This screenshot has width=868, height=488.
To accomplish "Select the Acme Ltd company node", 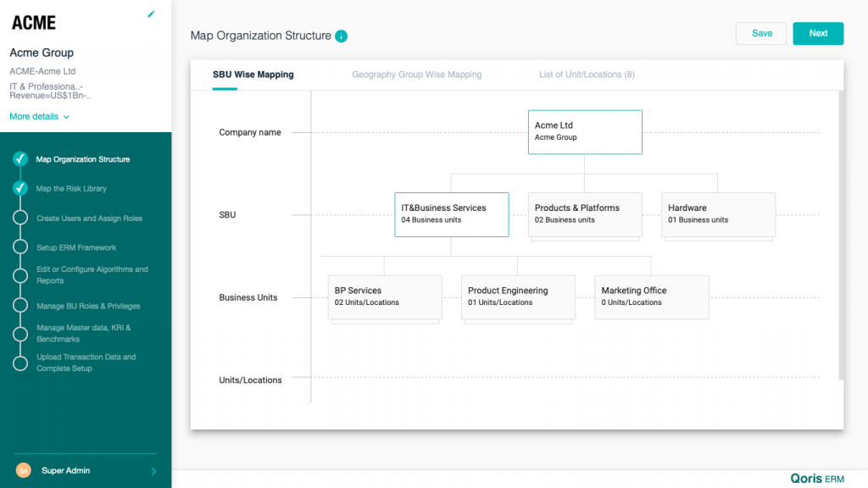I will (x=585, y=132).
